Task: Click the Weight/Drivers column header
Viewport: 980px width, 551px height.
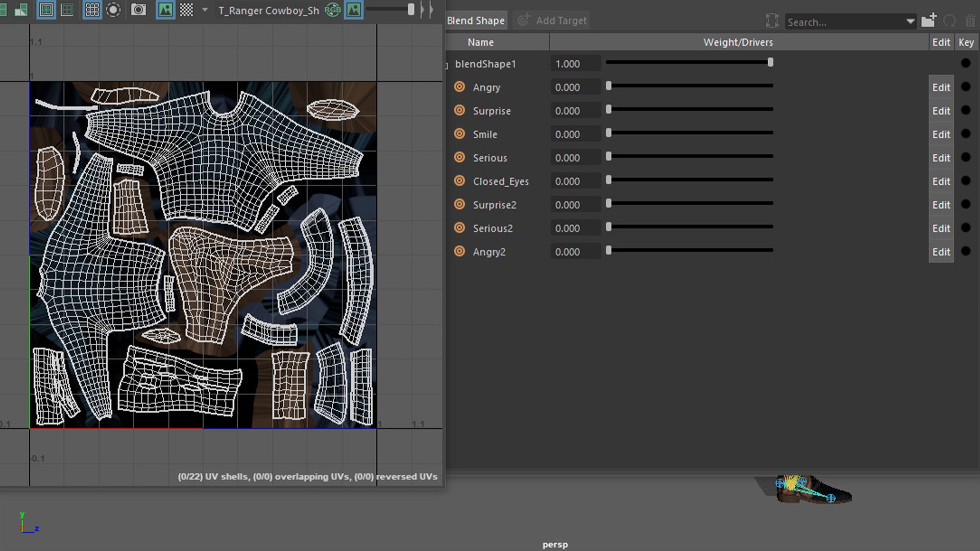Action: [739, 42]
